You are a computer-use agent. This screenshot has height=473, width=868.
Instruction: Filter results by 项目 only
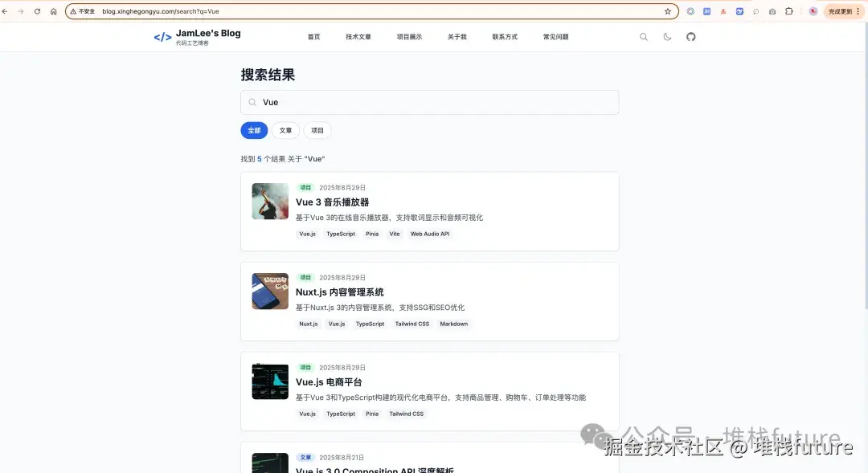click(317, 130)
